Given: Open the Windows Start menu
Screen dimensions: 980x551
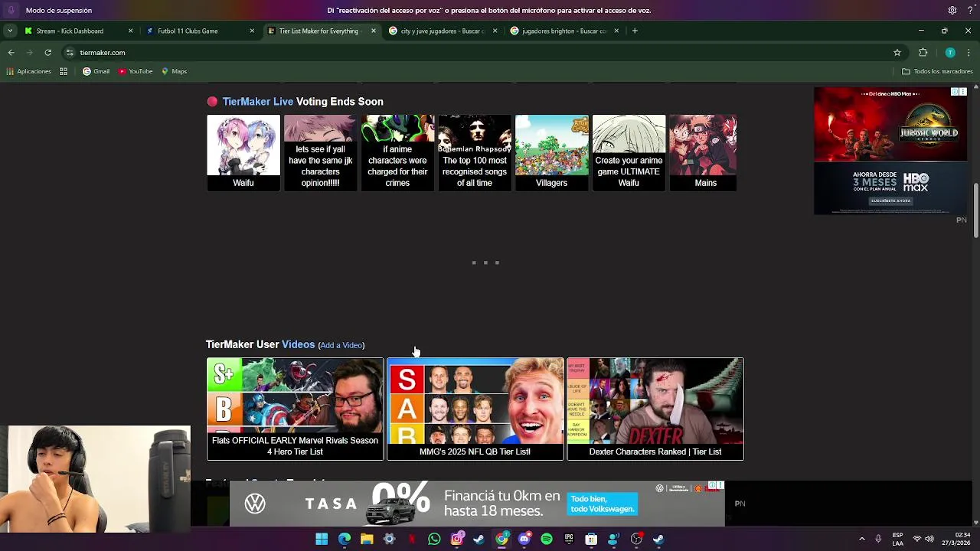Looking at the screenshot, I should click(x=322, y=540).
